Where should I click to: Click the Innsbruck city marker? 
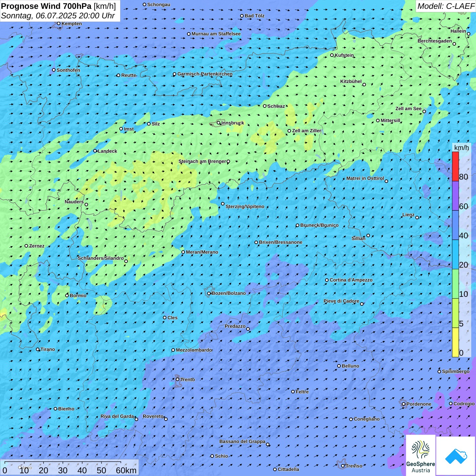[x=219, y=123]
